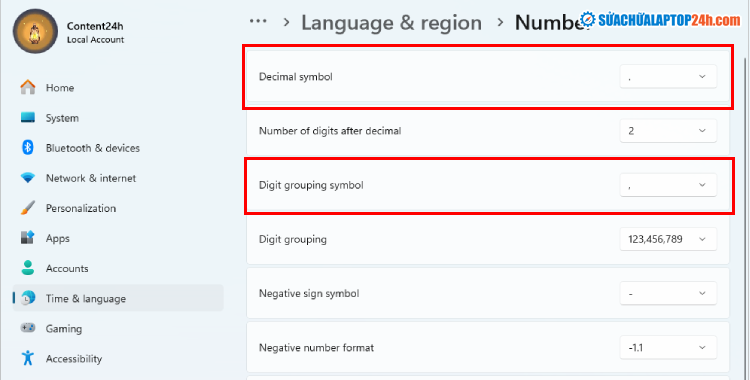Screen dimensions: 750x380
Task: Click the Decimal symbol label
Action: (x=296, y=77)
